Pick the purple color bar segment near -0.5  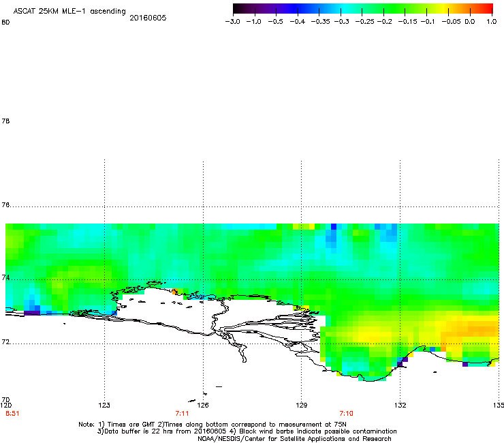tap(276, 8)
